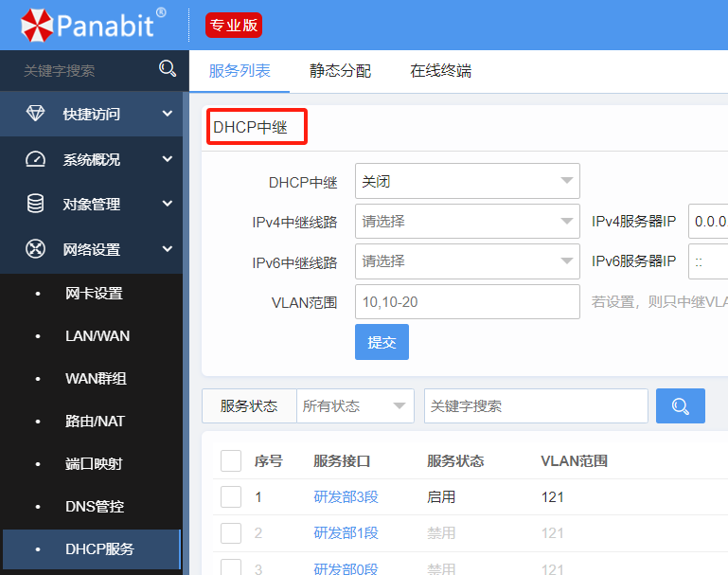Image resolution: width=728 pixels, height=575 pixels.
Task: Click the 关键字搜索 field beside service status
Action: pyautogui.click(x=536, y=406)
